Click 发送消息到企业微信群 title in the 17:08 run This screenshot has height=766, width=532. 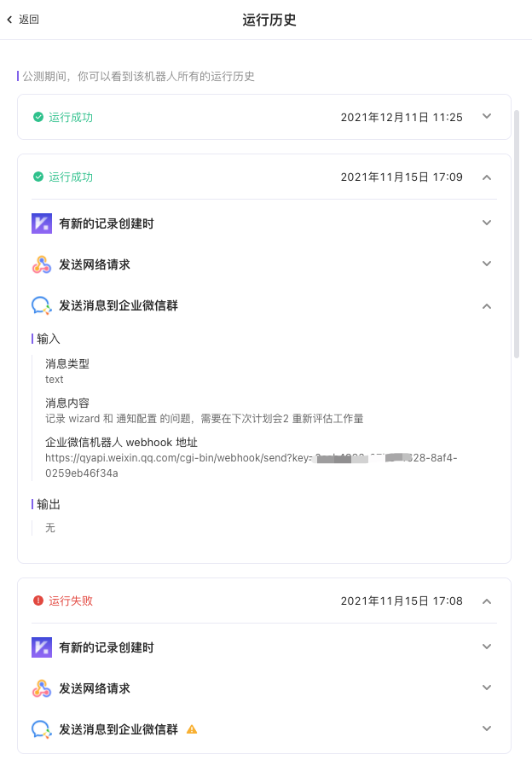pos(119,729)
